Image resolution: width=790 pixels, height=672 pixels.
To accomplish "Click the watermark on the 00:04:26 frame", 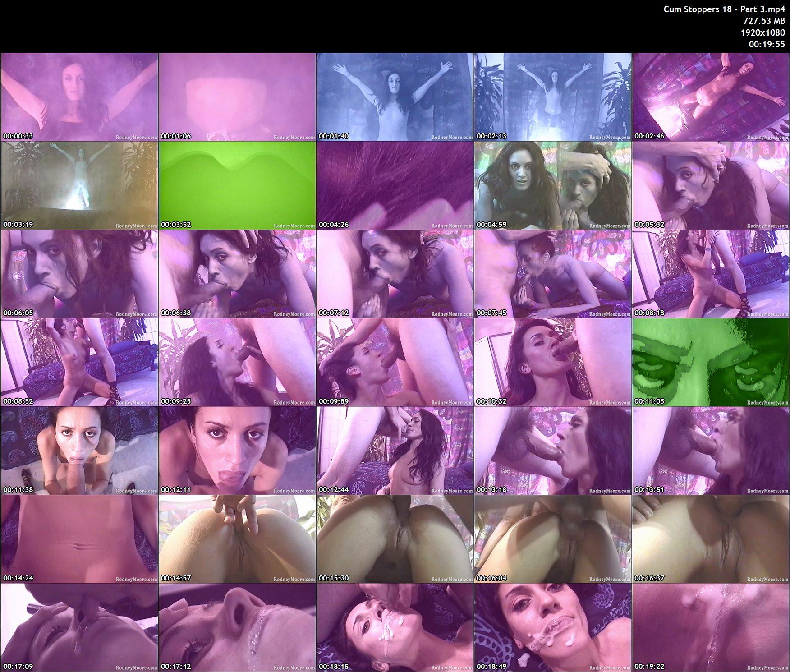I will point(452,226).
